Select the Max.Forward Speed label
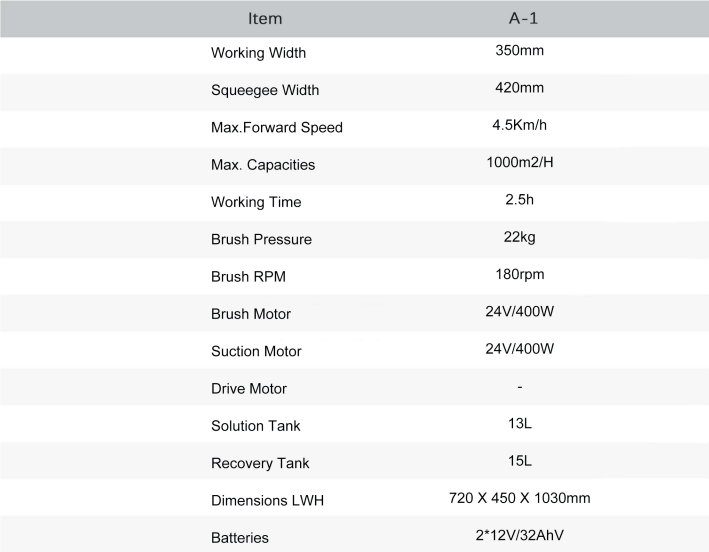 click(277, 127)
